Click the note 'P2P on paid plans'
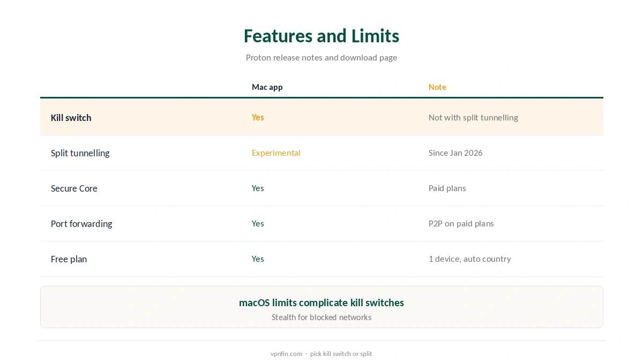 tap(461, 223)
